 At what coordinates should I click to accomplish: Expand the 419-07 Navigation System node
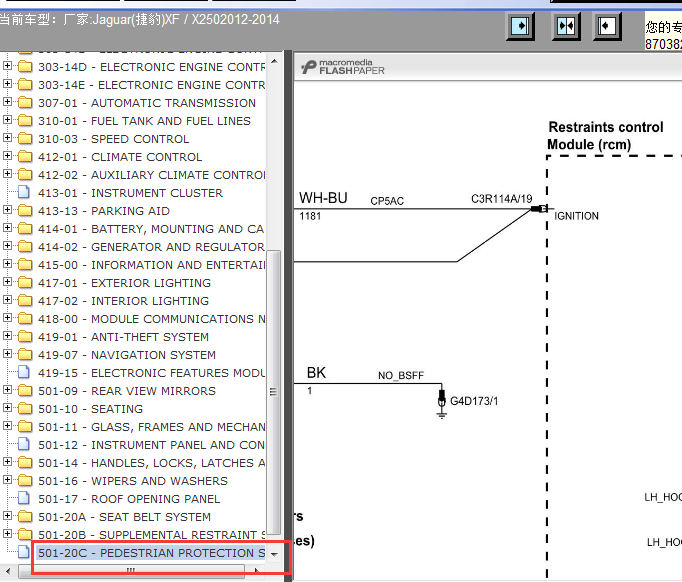tap(7, 354)
